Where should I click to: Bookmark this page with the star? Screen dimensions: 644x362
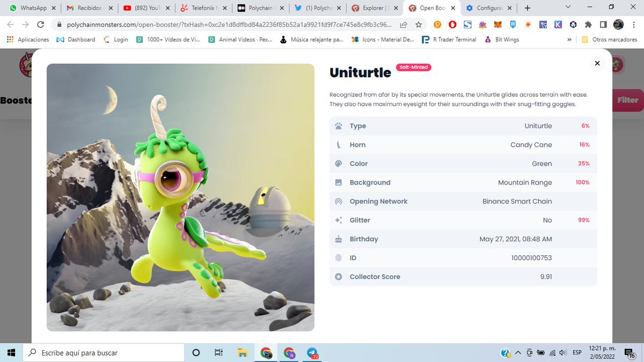pos(419,25)
